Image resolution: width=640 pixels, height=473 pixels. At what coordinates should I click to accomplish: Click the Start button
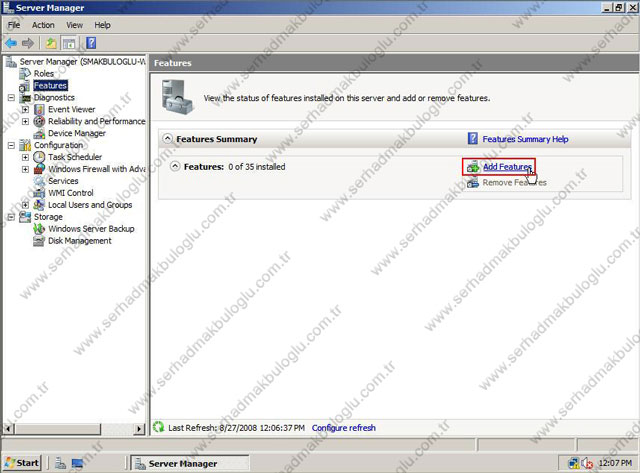[22, 463]
